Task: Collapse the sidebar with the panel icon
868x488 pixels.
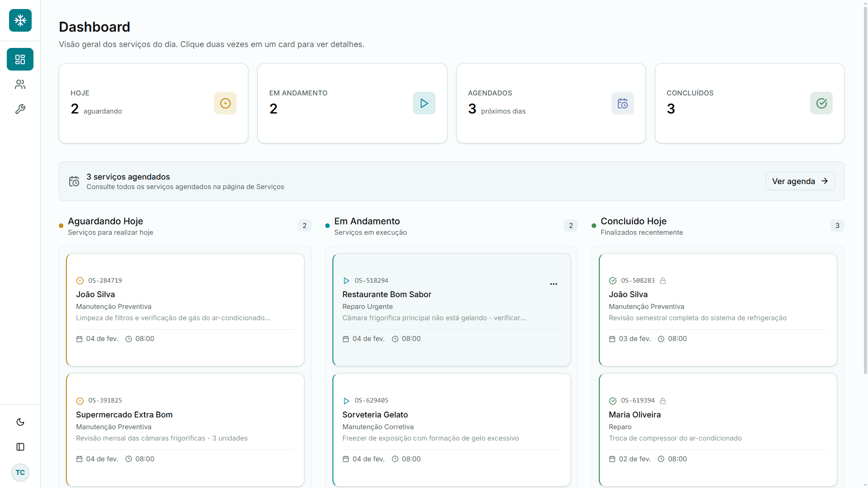Action: coord(20,447)
